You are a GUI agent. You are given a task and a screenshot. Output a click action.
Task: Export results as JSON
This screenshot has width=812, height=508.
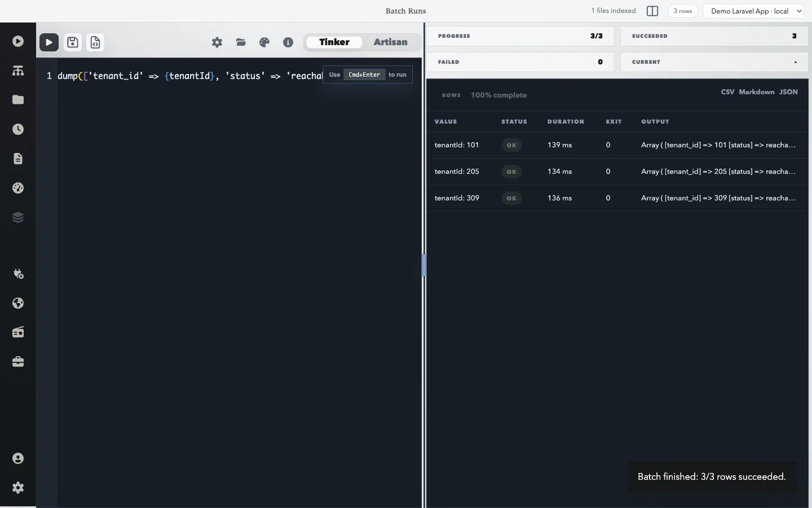click(788, 92)
